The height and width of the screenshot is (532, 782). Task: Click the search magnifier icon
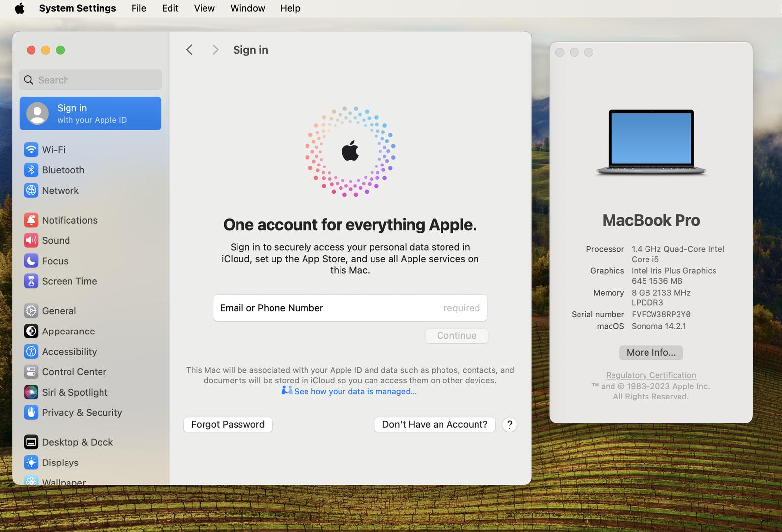pyautogui.click(x=29, y=80)
